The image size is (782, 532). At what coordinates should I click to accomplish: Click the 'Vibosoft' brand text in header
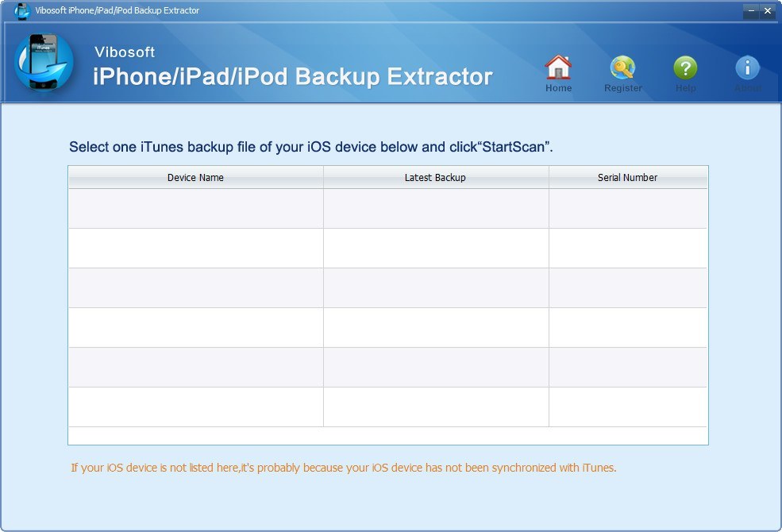pos(125,52)
